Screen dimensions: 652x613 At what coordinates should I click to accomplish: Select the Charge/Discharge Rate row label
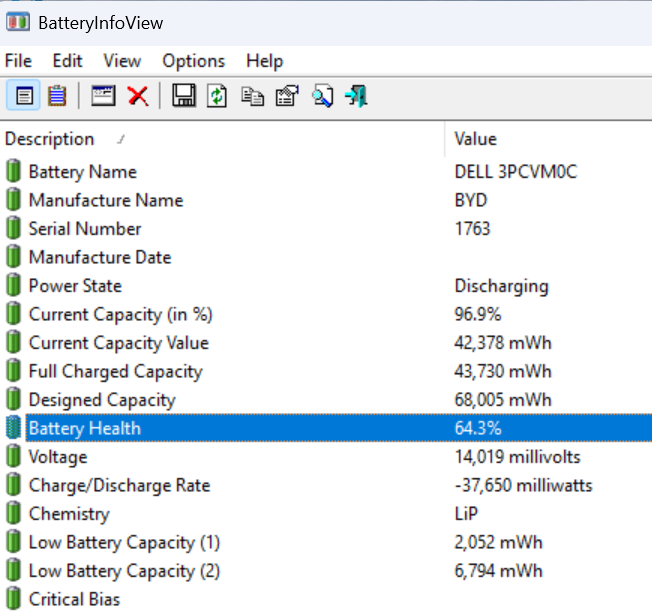(119, 485)
